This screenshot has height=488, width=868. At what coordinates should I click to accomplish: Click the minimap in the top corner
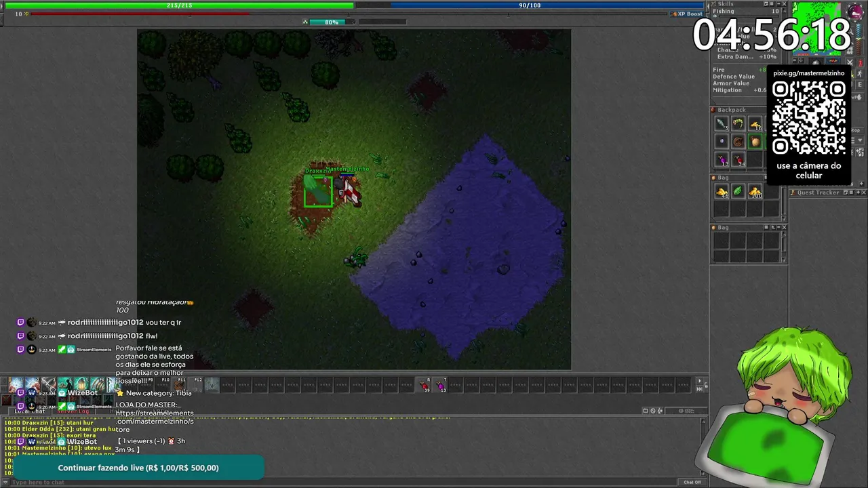(817, 28)
